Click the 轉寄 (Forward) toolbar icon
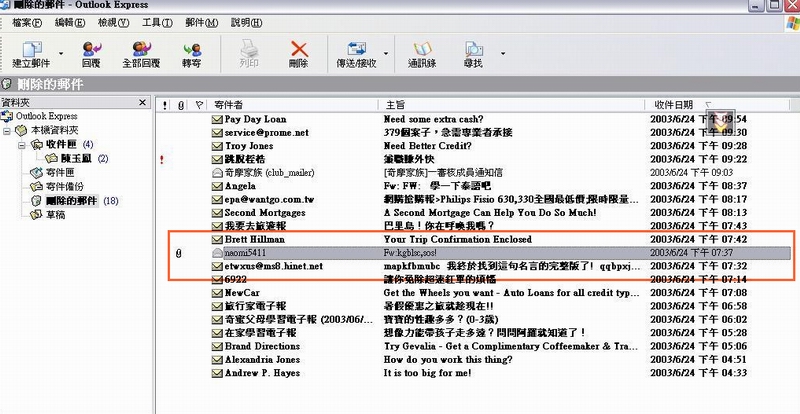The image size is (800, 414). click(x=191, y=53)
